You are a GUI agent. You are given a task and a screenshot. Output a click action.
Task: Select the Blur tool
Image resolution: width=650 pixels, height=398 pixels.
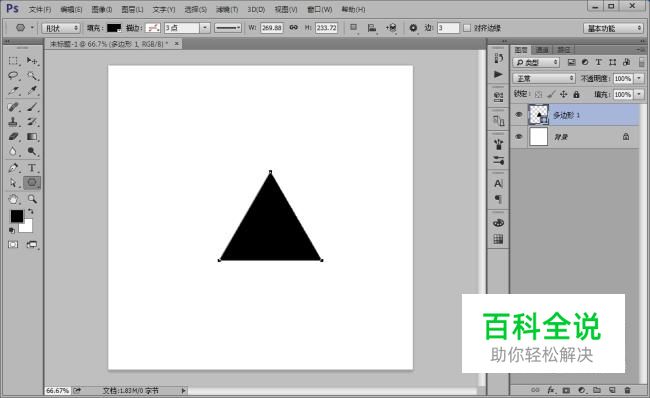[x=13, y=151]
